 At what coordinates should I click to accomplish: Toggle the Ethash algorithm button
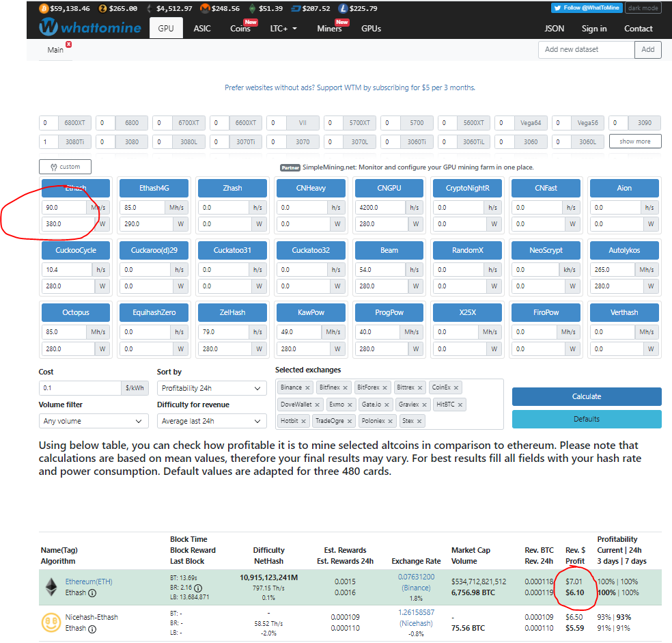coord(76,188)
